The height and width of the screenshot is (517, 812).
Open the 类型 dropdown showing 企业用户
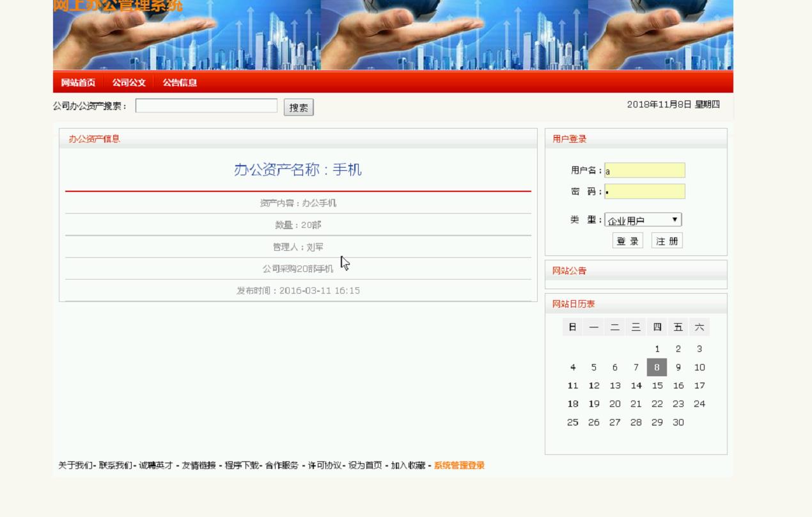point(643,219)
